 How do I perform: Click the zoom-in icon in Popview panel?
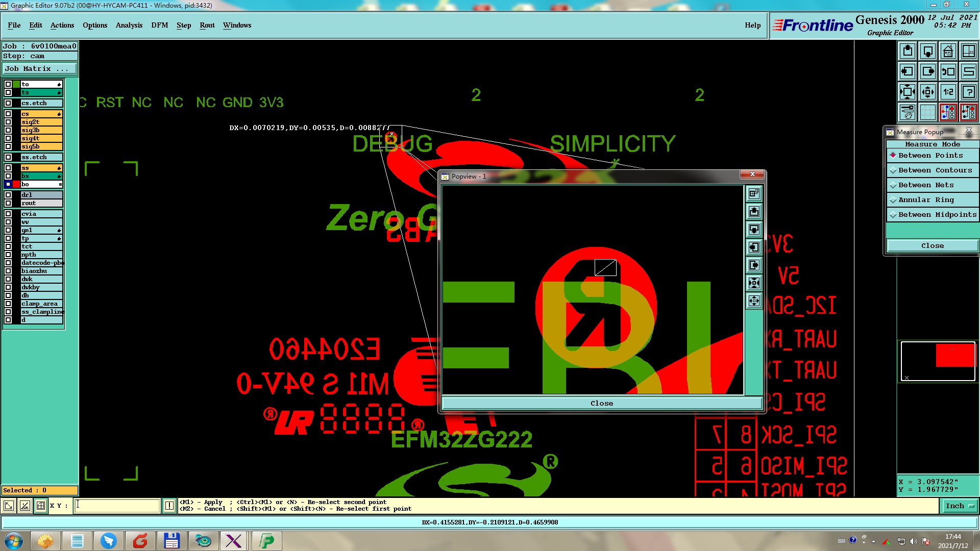point(754,283)
